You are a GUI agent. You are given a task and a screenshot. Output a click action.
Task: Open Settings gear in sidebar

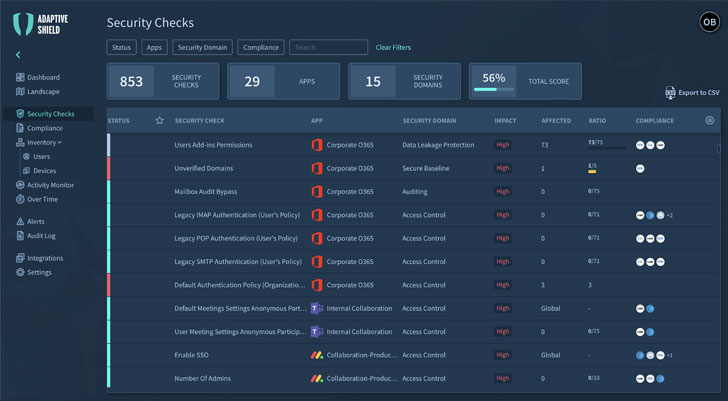coord(19,272)
